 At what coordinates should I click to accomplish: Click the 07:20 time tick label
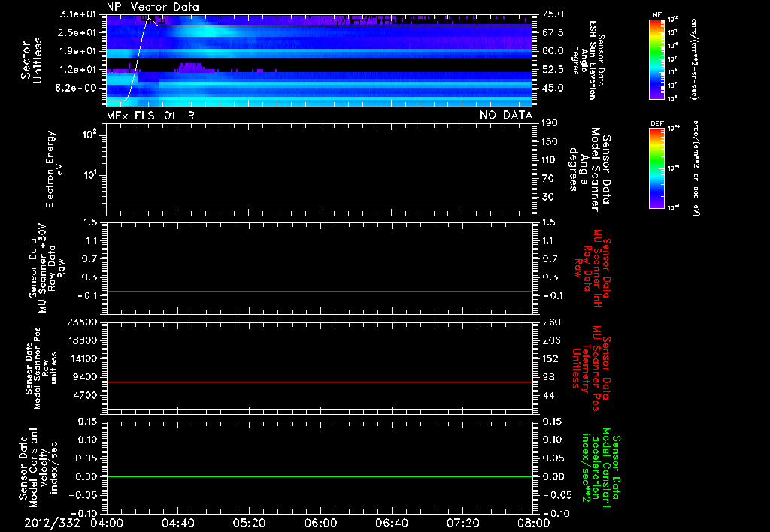(462, 522)
